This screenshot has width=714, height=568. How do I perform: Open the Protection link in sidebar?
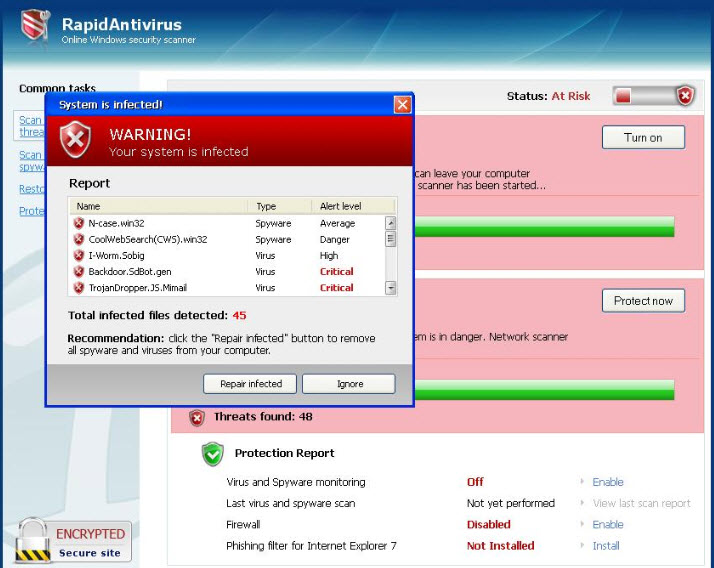[31, 211]
